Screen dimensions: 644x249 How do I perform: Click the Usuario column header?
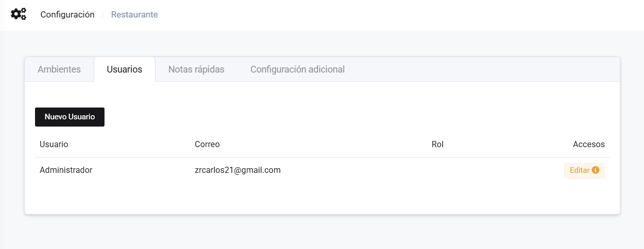54,145
